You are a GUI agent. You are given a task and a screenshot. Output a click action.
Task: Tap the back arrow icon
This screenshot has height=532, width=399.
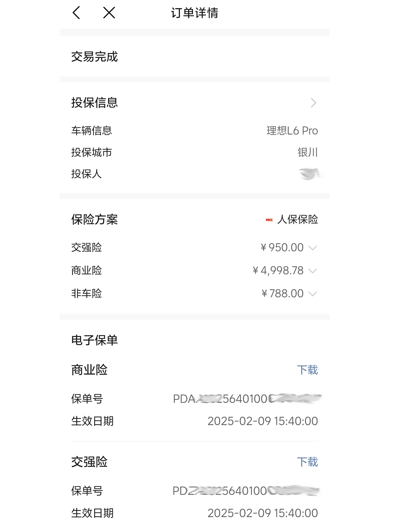tap(76, 13)
